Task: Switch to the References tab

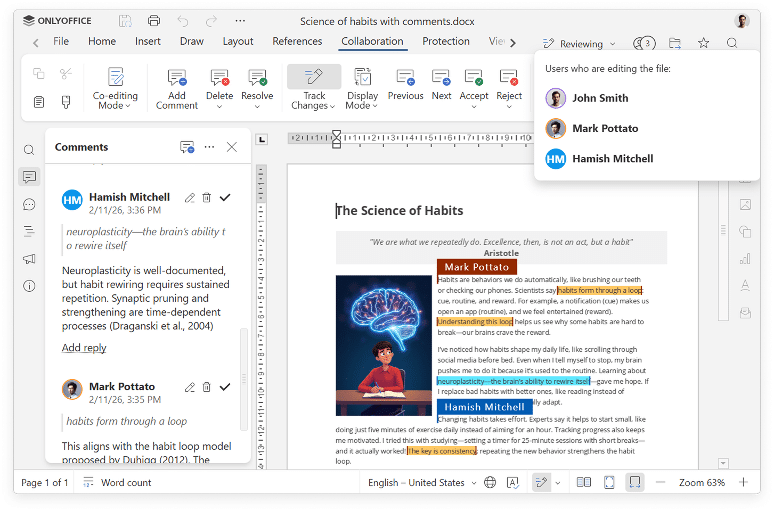Action: click(x=297, y=42)
